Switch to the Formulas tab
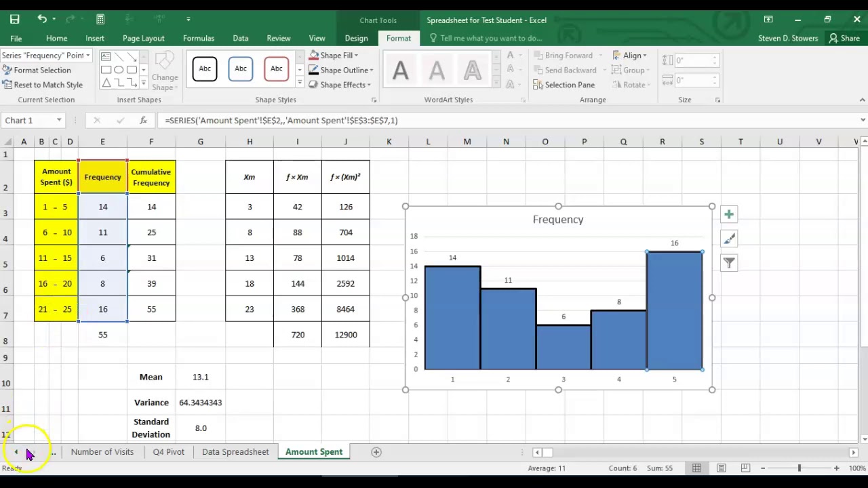This screenshot has height=488, width=868. (x=199, y=38)
